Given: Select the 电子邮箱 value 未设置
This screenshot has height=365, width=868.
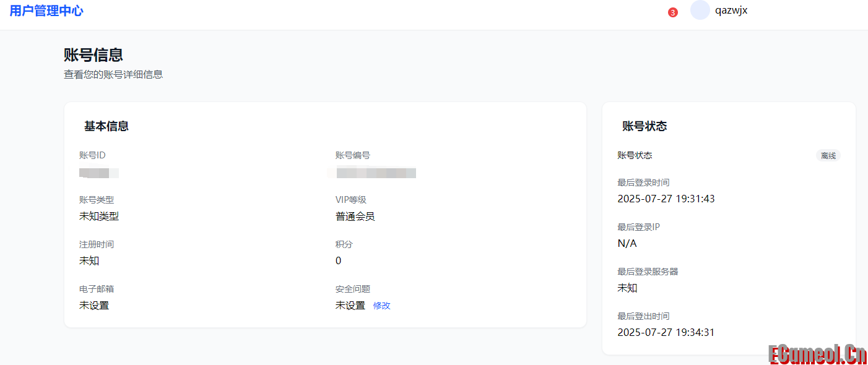Looking at the screenshot, I should [x=94, y=305].
